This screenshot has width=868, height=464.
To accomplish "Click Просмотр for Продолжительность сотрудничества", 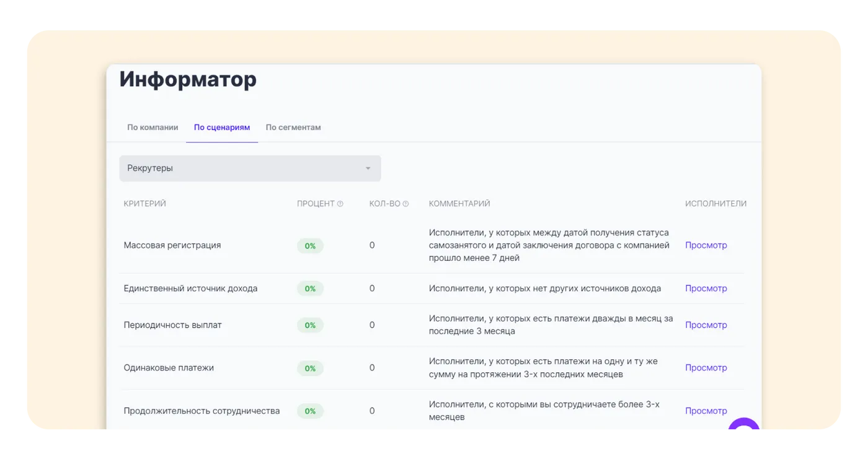I will (706, 411).
